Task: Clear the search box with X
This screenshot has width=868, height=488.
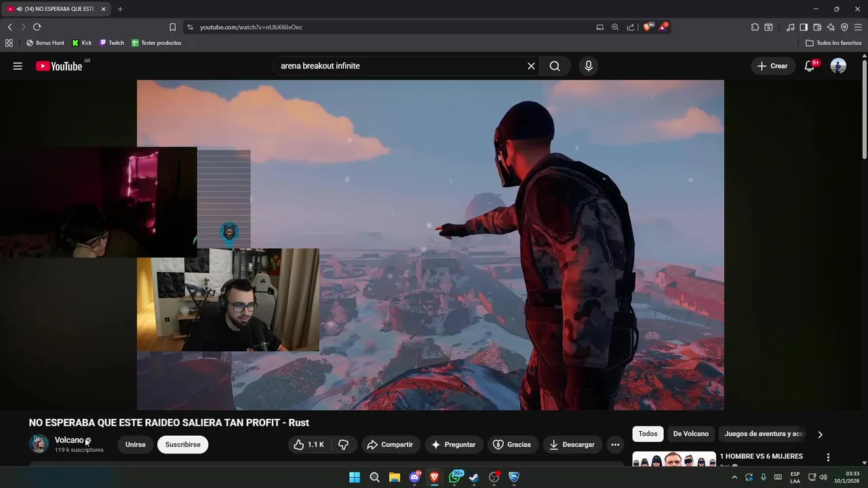Action: click(531, 66)
